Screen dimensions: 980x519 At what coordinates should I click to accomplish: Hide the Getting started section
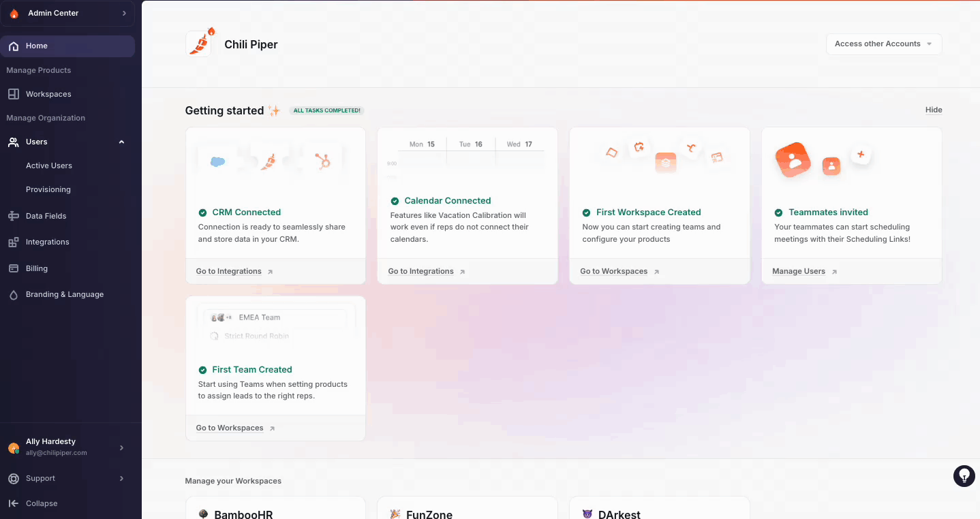pos(933,110)
